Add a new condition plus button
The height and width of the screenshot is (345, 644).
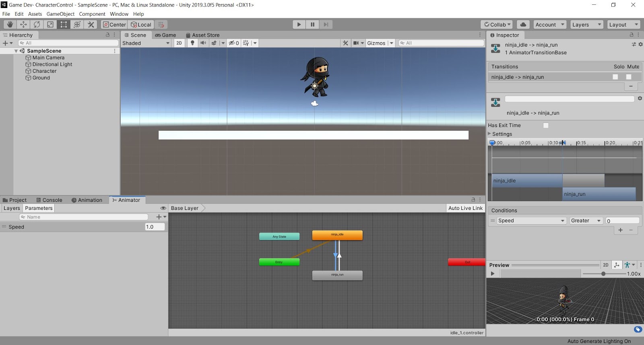tap(620, 230)
